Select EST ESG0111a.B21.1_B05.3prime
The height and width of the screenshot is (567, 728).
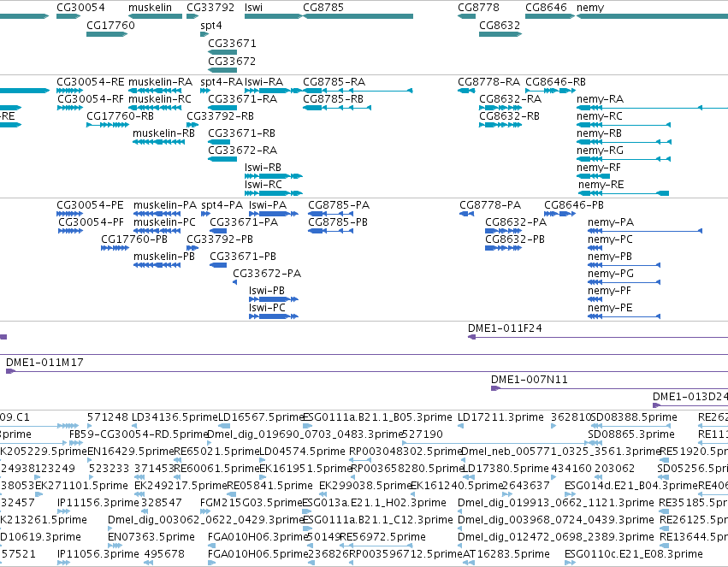(377, 417)
